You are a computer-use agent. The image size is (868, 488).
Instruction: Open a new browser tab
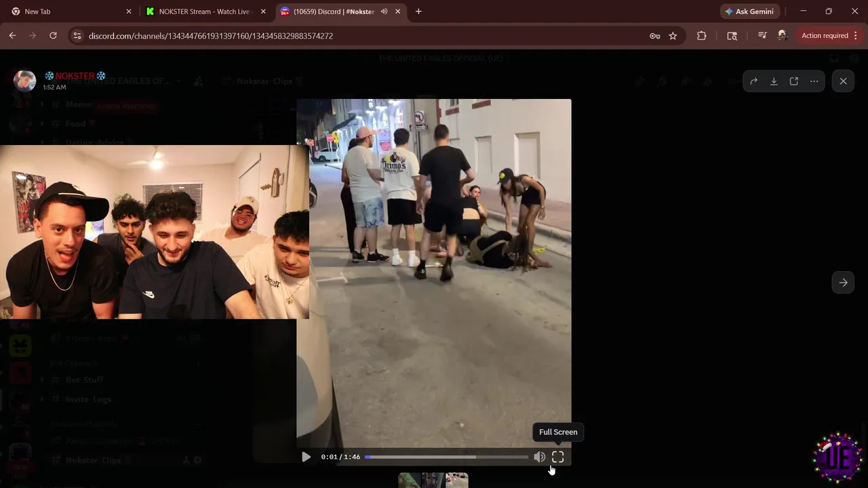coord(418,12)
